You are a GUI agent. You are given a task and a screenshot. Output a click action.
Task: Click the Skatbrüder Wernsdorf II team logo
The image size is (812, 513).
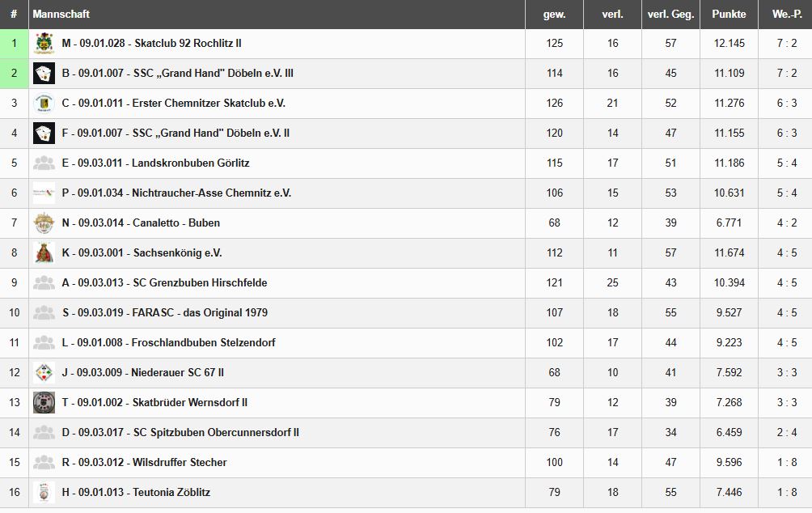(x=44, y=402)
